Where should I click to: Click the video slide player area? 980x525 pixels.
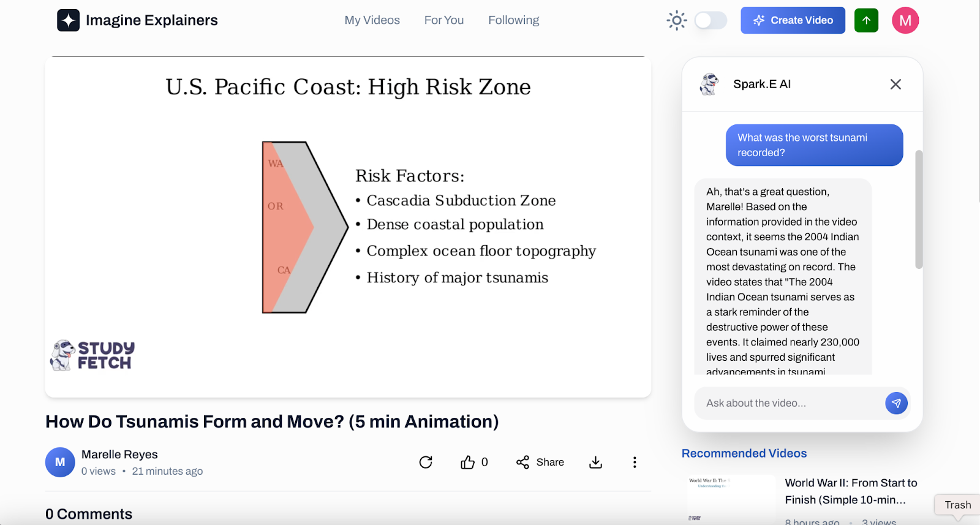(348, 227)
